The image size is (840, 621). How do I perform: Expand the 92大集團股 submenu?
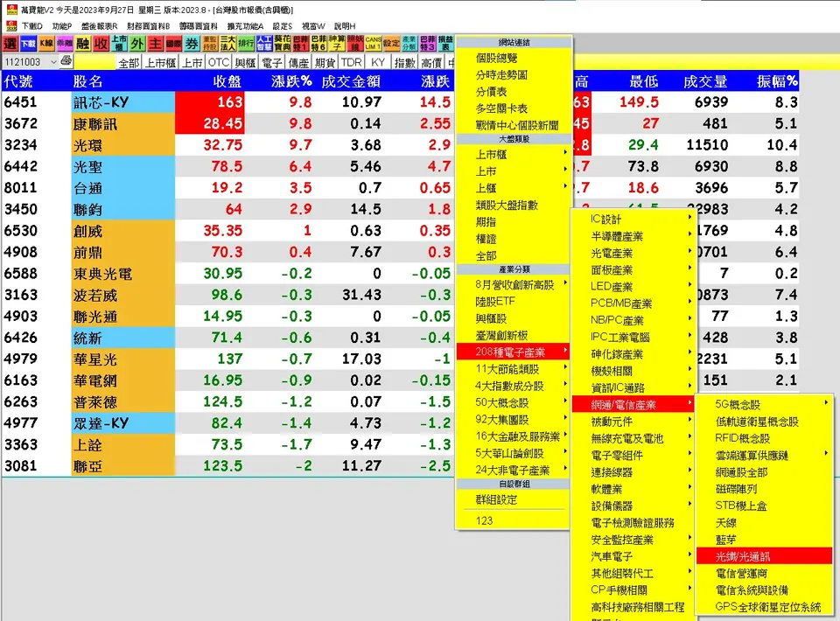tap(513, 419)
